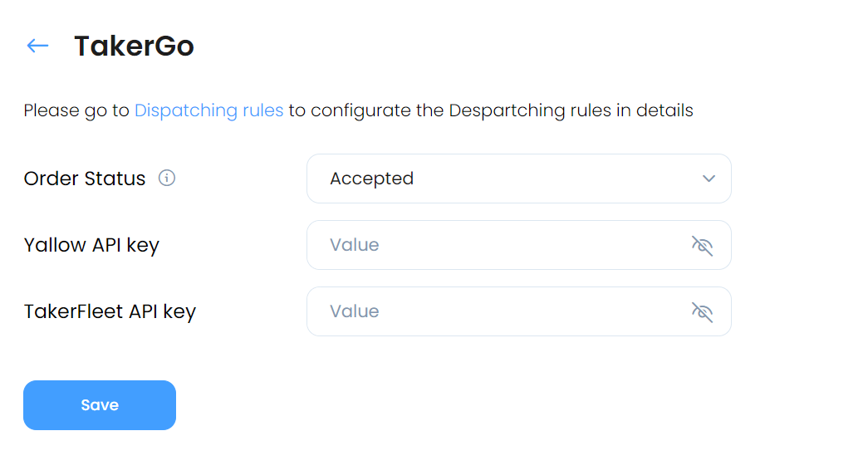Image resolution: width=868 pixels, height=475 pixels.
Task: Open the Order Status info tooltip icon
Action: click(x=167, y=178)
